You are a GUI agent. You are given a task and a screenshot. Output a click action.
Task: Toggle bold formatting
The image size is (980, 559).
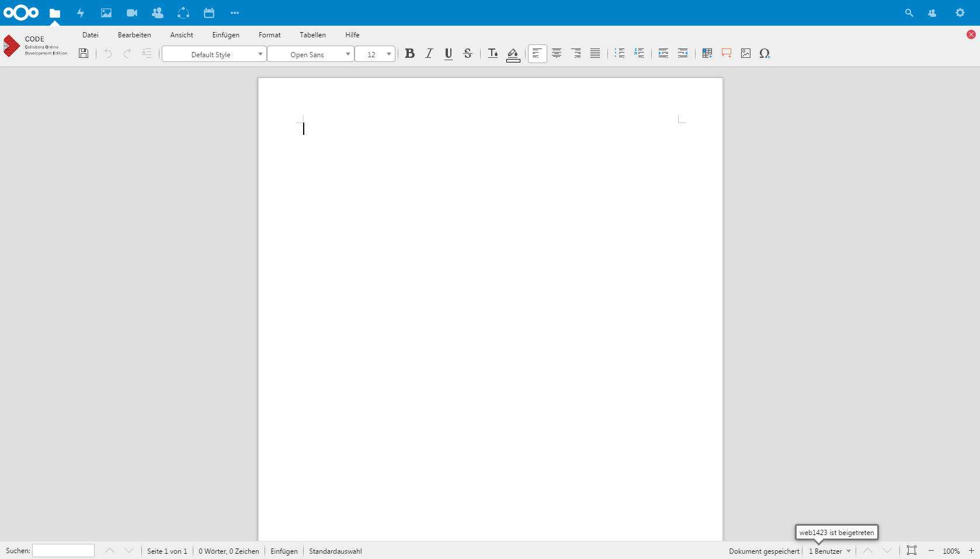coord(410,53)
